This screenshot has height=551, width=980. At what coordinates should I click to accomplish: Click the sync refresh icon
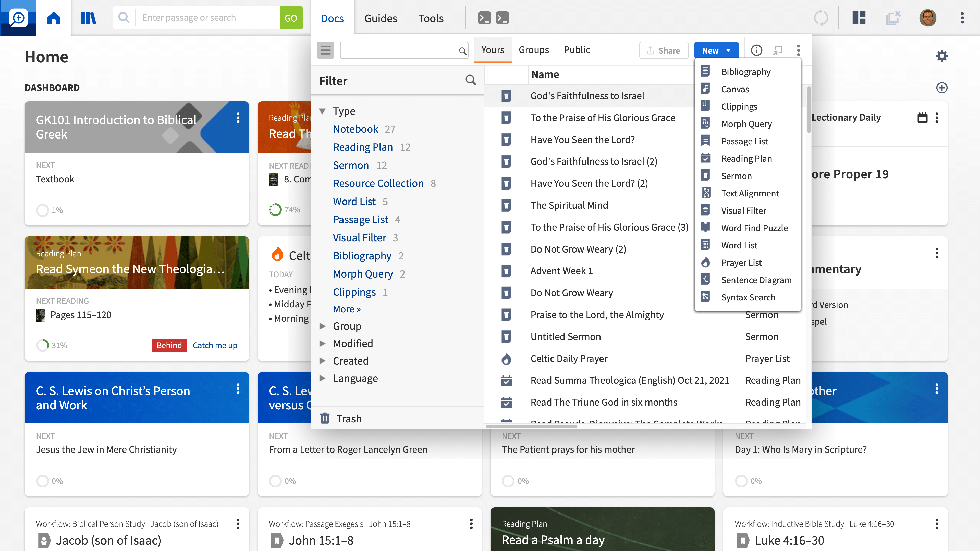coord(820,18)
